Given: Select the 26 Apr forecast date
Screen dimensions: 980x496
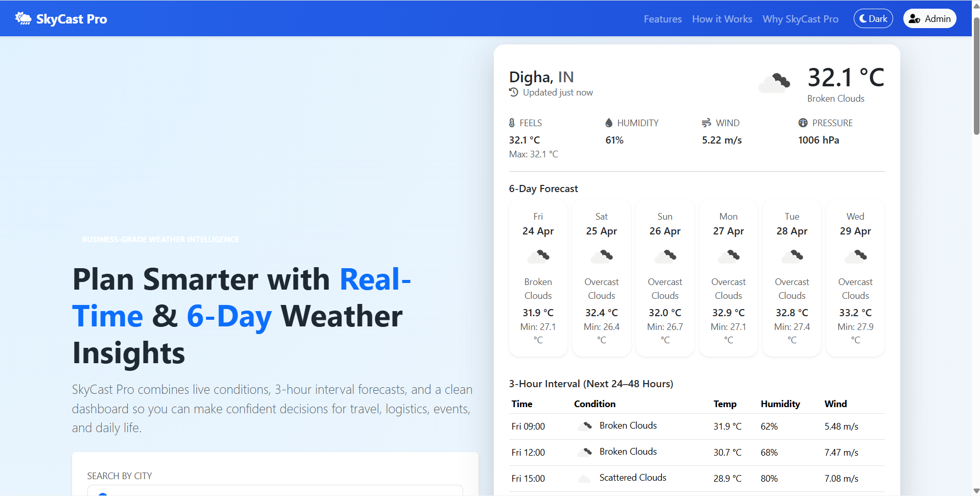Looking at the screenshot, I should click(x=665, y=231).
